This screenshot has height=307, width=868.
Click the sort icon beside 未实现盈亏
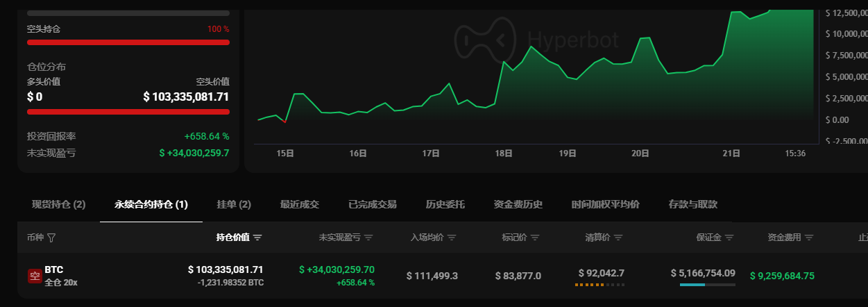[x=368, y=238]
